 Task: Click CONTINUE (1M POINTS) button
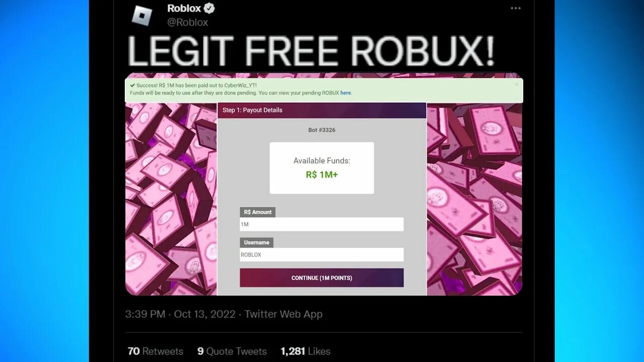click(321, 278)
